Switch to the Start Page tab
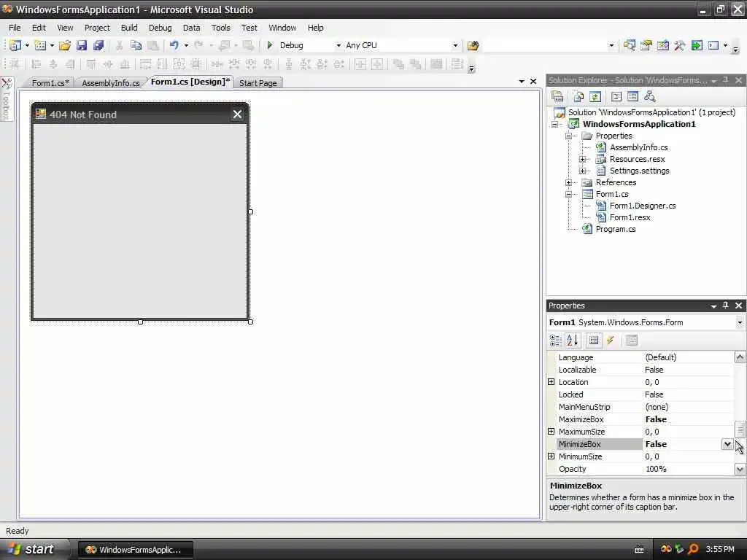Screen dimensions: 747x560 (x=258, y=83)
